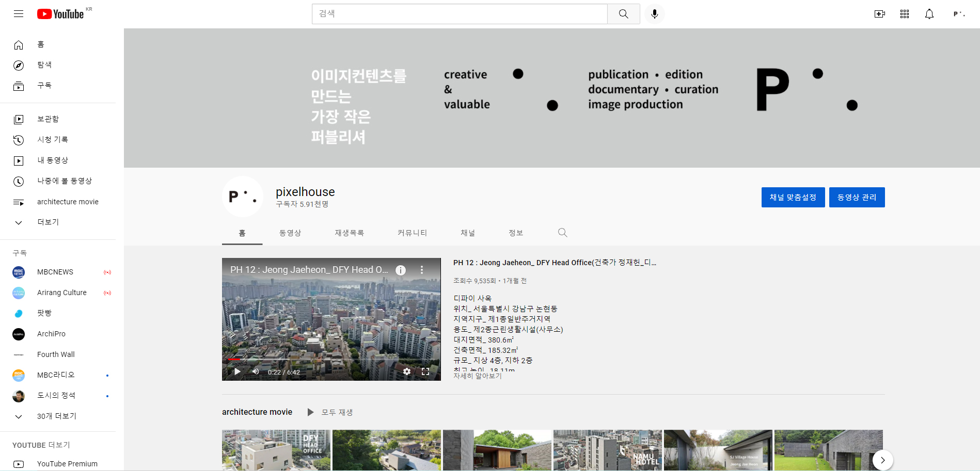Seek on the video progress bar
The image size is (980, 471).
click(x=331, y=359)
